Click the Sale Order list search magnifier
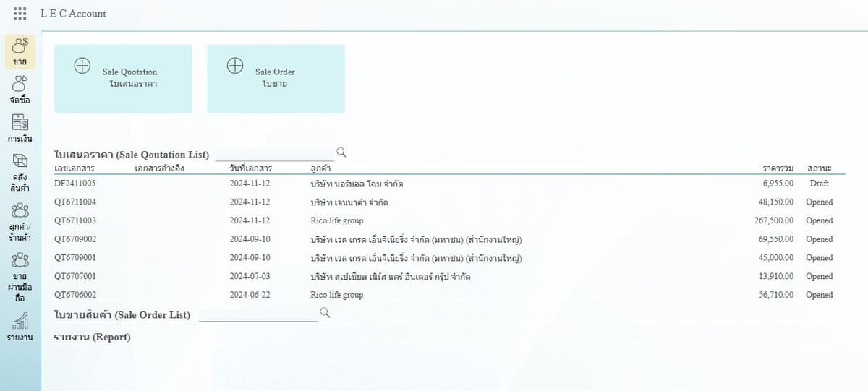Screen dimensions: 868x391 click(x=325, y=312)
